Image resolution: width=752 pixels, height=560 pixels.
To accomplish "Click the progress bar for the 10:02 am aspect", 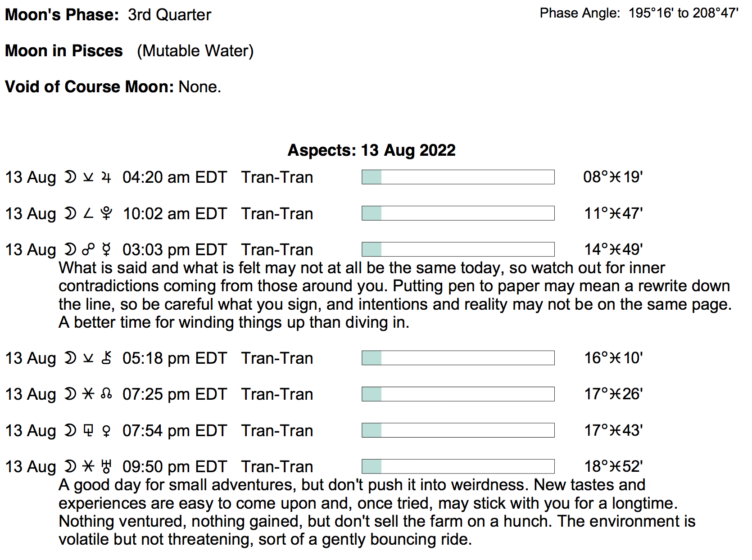I will [x=458, y=213].
